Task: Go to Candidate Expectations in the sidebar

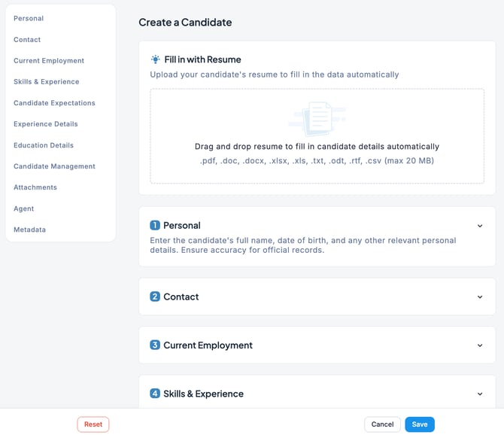Action: tap(54, 102)
